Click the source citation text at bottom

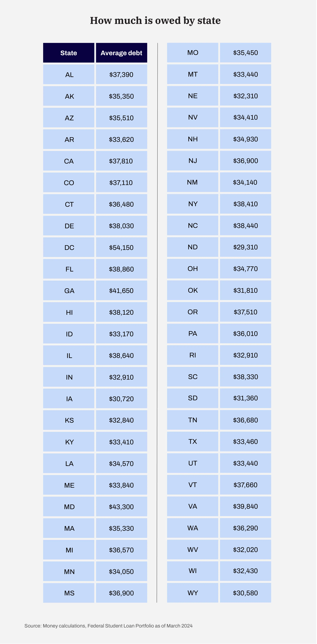(x=108, y=626)
